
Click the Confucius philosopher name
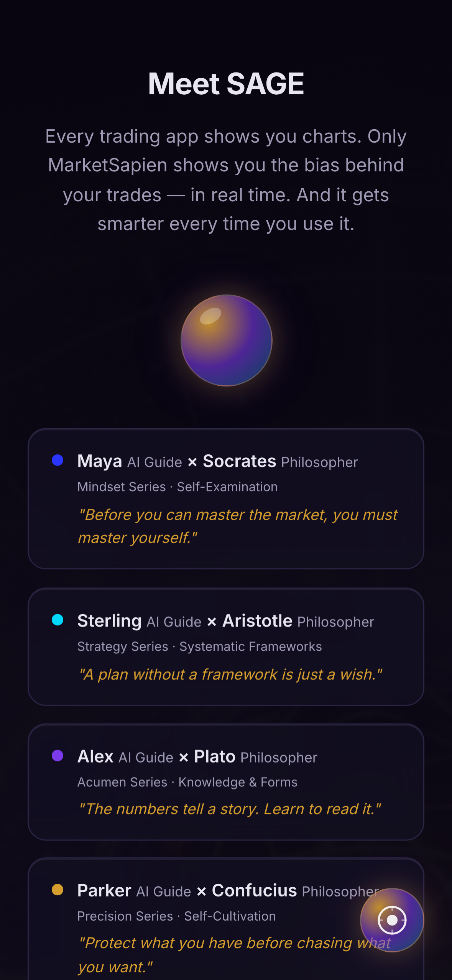click(254, 890)
